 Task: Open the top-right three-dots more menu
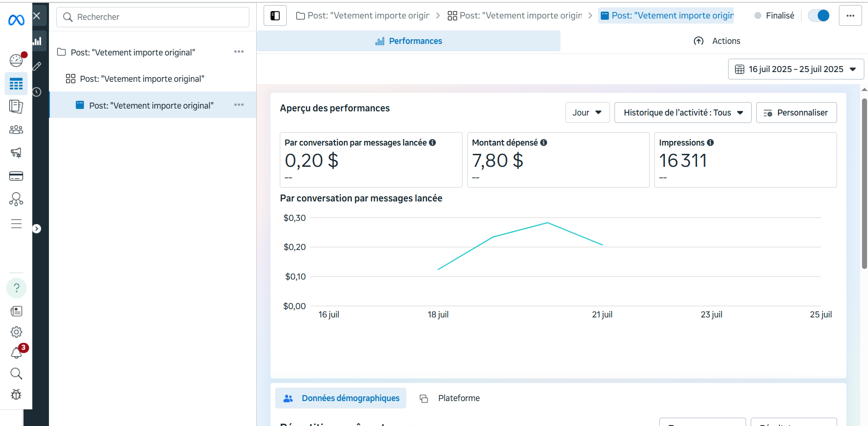point(850,16)
